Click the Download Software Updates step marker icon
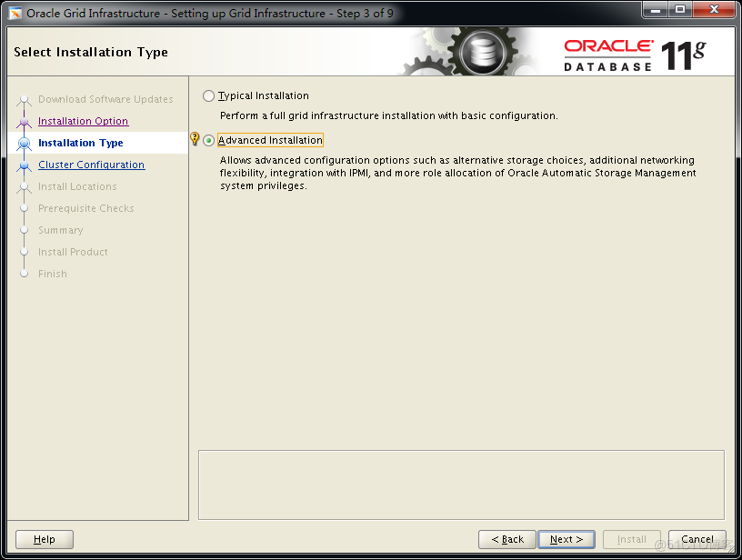 coord(25,100)
